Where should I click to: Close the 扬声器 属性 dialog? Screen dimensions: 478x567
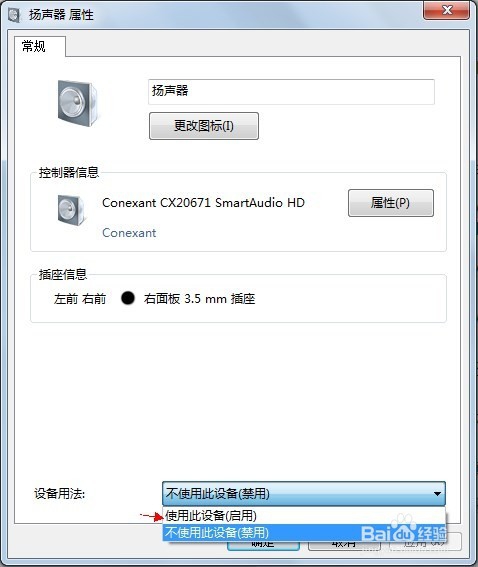447,10
